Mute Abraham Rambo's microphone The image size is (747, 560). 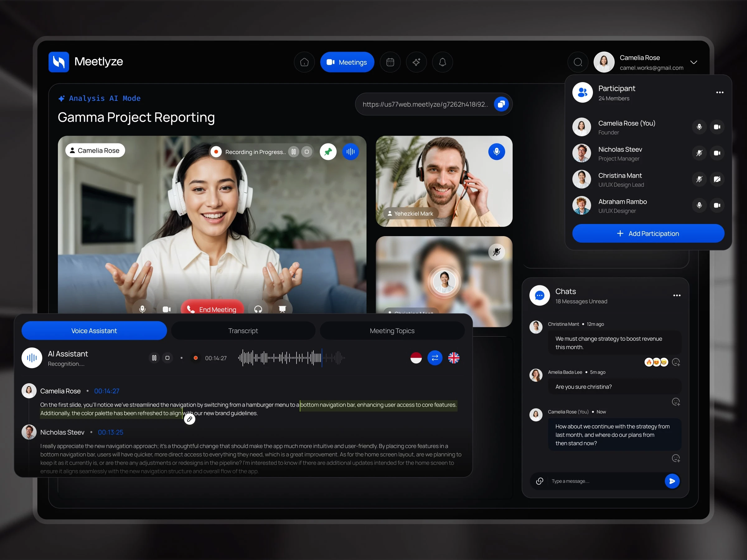pos(699,205)
